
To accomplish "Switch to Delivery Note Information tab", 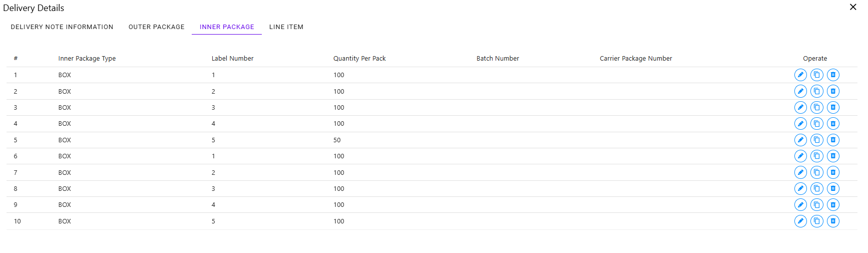I will [62, 27].
